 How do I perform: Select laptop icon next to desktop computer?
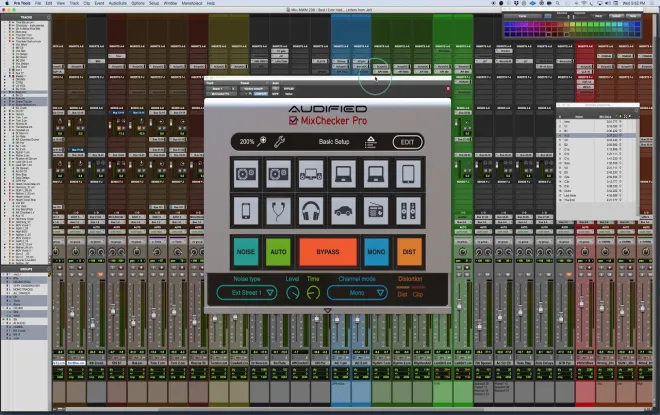343,173
